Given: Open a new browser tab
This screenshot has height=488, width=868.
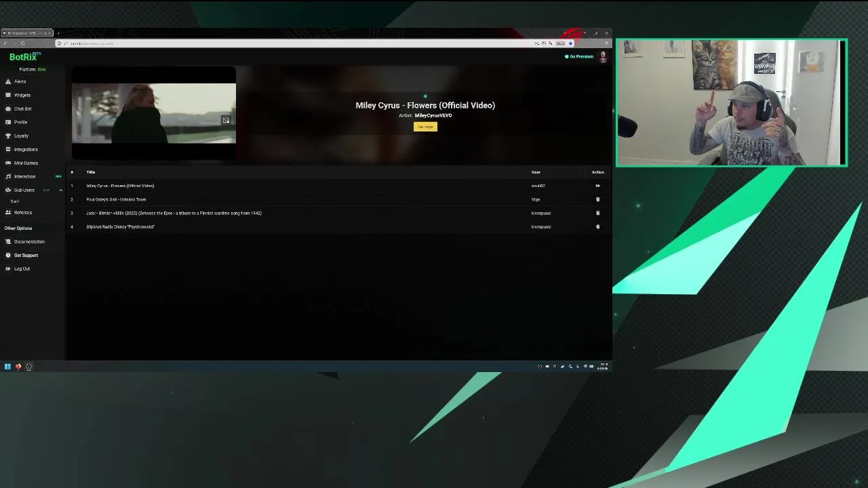Looking at the screenshot, I should [58, 33].
